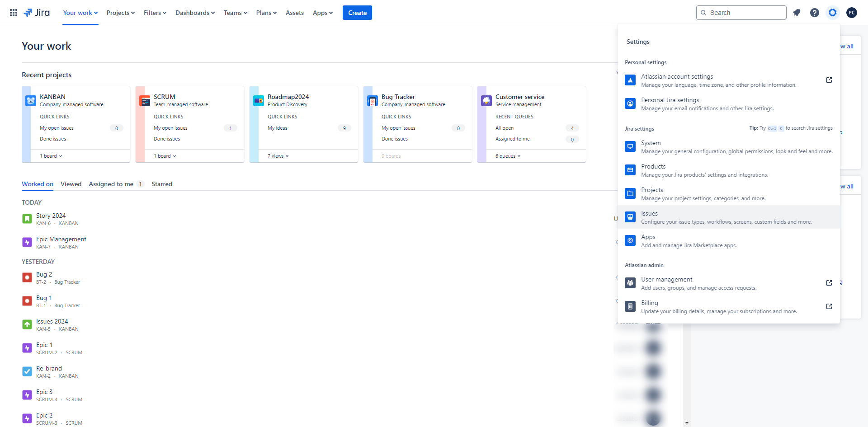Open the notifications icon
The height and width of the screenshot is (427, 868).
[797, 13]
